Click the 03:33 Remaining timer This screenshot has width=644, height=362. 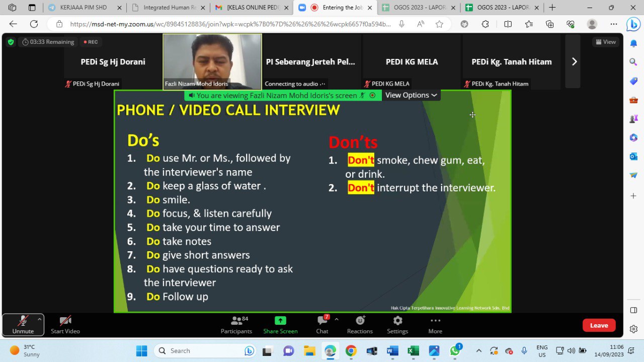[x=48, y=42]
